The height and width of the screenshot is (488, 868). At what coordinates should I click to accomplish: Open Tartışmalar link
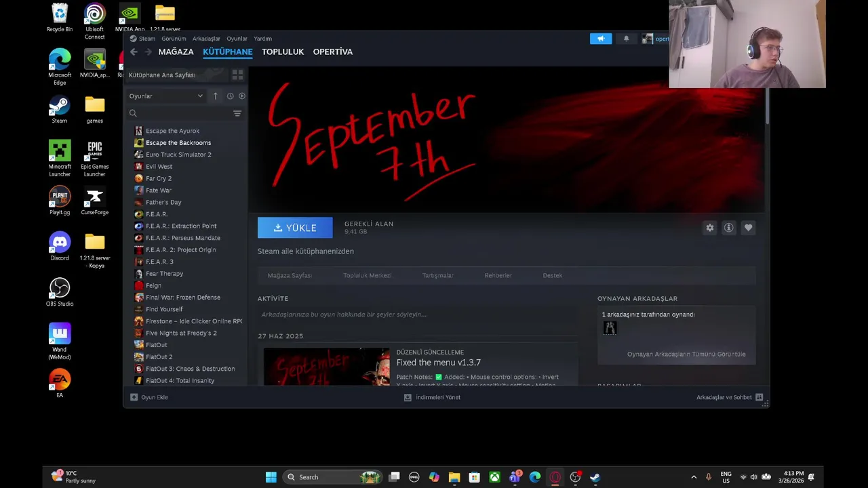(437, 275)
